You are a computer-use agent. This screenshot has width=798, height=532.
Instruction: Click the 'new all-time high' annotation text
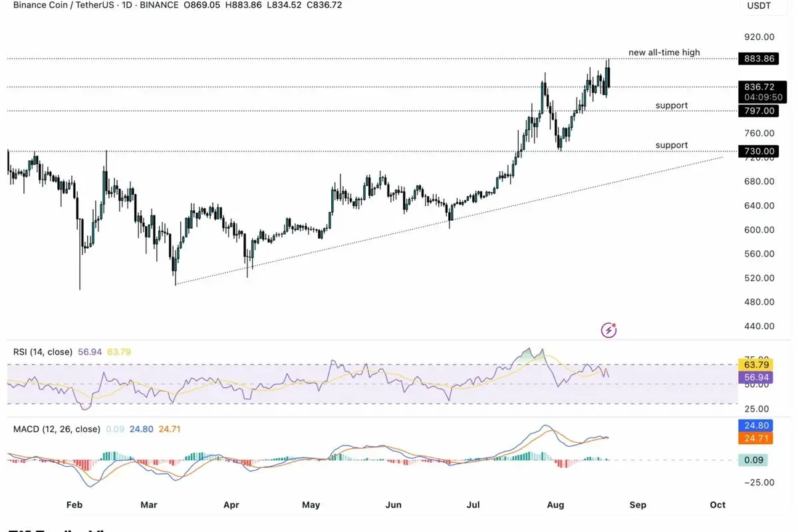[664, 53]
